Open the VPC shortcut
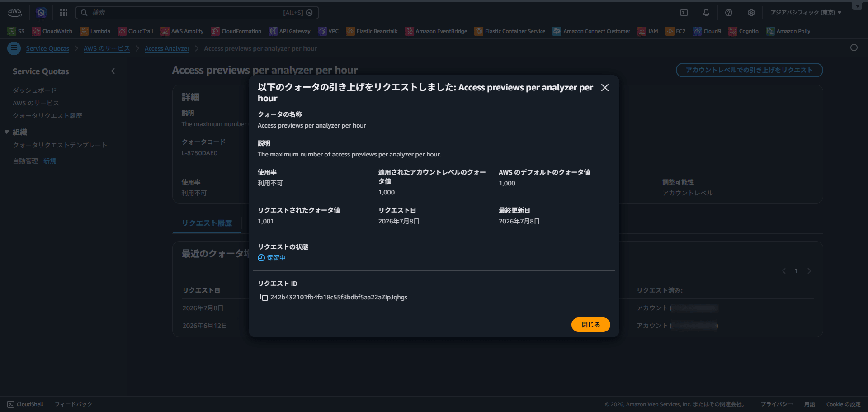This screenshot has width=868, height=412. click(x=329, y=31)
